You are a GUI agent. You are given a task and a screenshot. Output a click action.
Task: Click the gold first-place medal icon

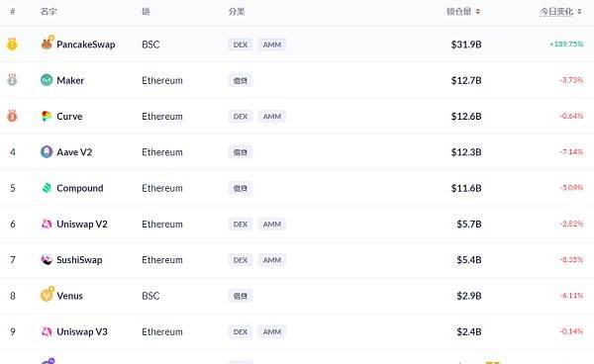(x=12, y=44)
